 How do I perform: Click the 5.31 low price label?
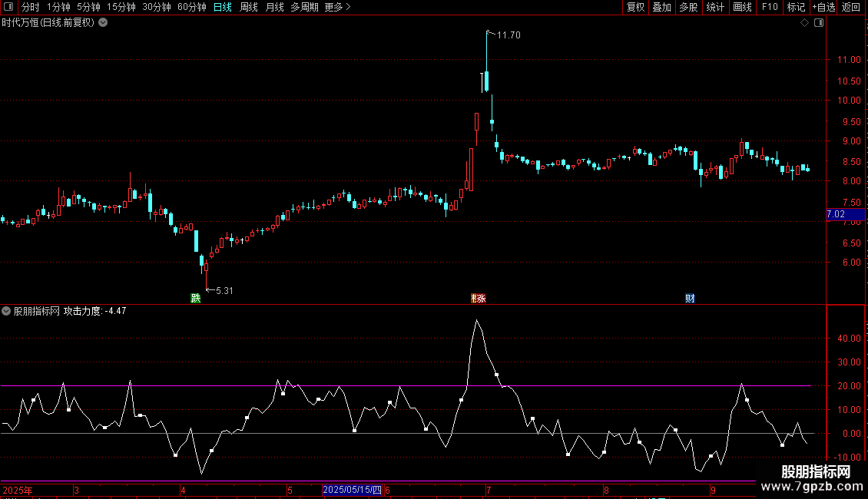tap(224, 291)
